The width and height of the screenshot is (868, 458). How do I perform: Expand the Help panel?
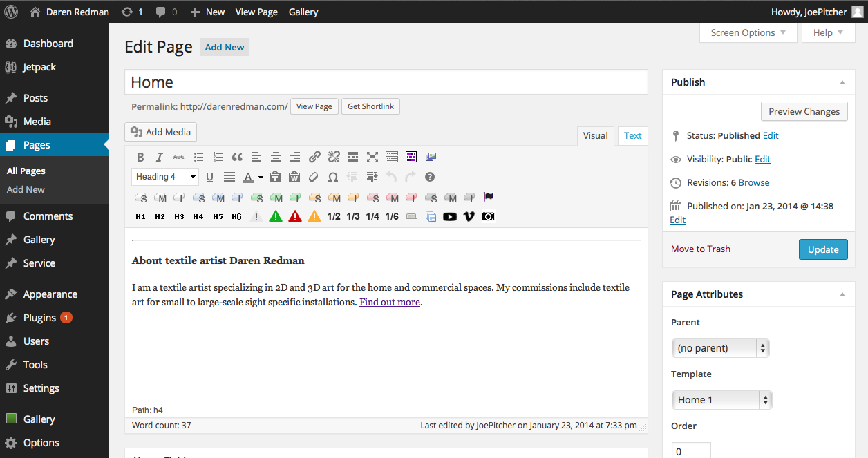coord(828,32)
